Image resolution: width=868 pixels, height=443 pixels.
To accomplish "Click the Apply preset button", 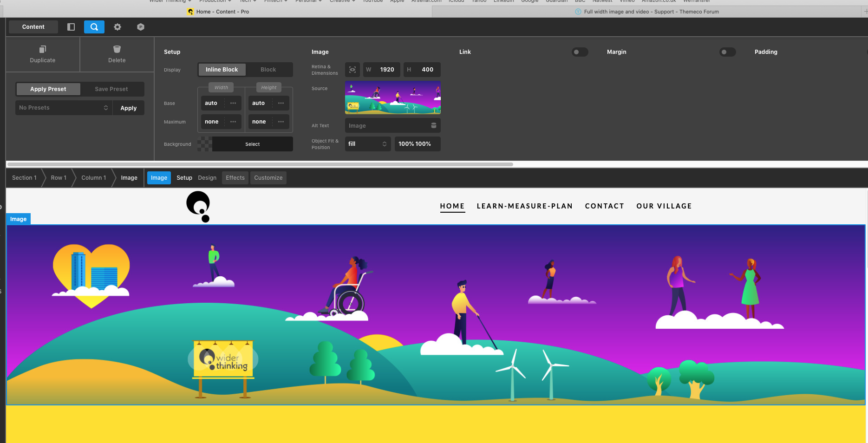I will point(129,108).
